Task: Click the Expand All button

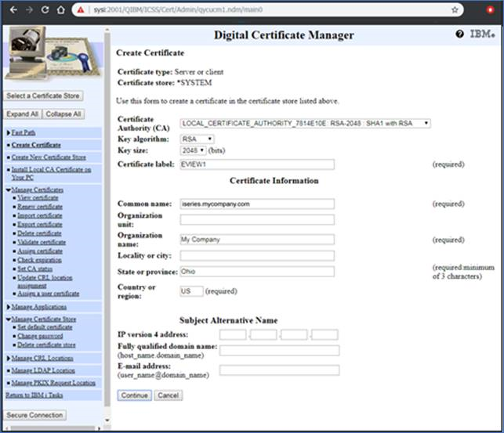Action: [23, 114]
